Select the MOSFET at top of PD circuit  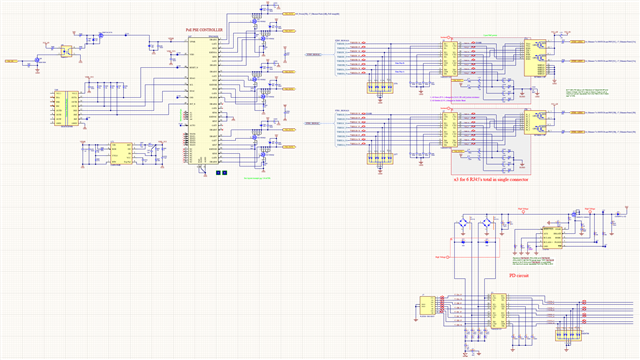(574, 214)
